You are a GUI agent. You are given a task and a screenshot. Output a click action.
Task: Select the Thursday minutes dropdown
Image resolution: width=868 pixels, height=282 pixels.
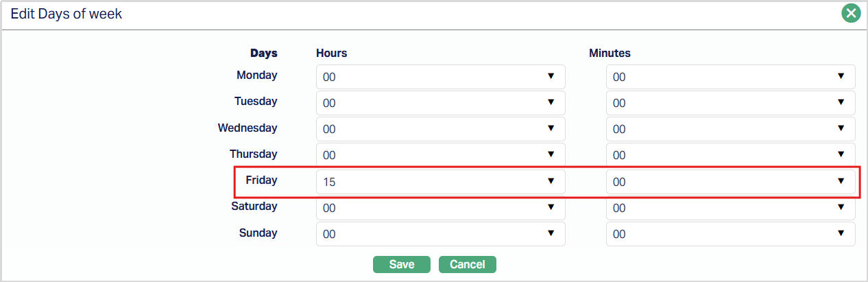730,155
